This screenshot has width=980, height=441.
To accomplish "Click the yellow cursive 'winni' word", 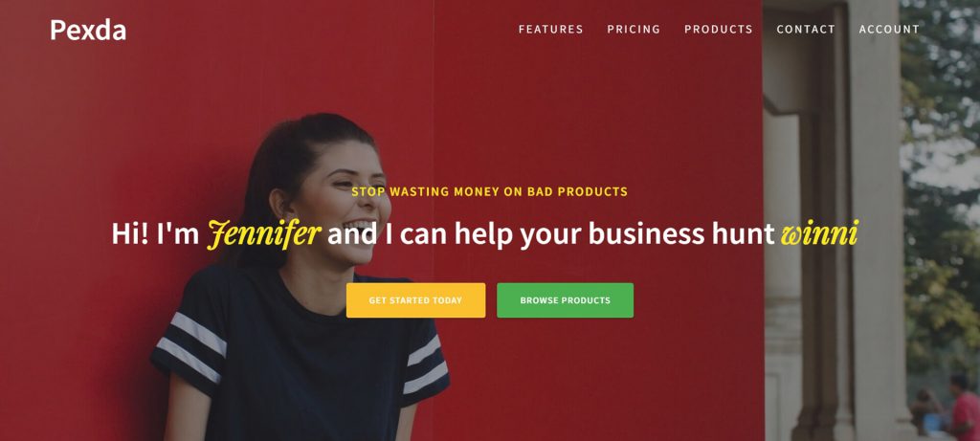I will [x=819, y=233].
